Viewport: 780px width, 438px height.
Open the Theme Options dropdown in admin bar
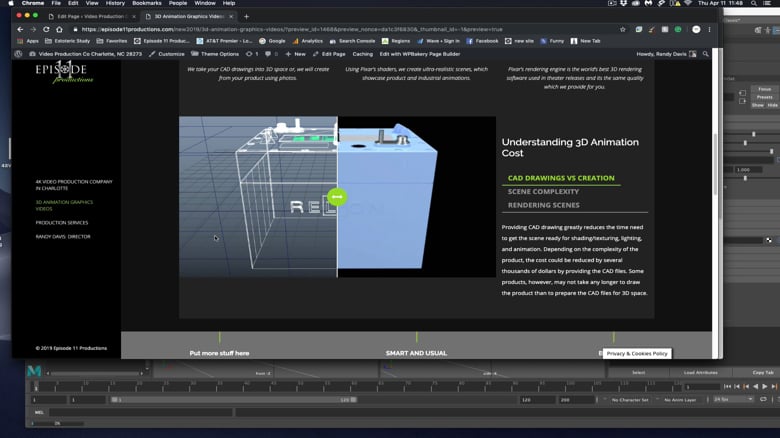pos(219,53)
